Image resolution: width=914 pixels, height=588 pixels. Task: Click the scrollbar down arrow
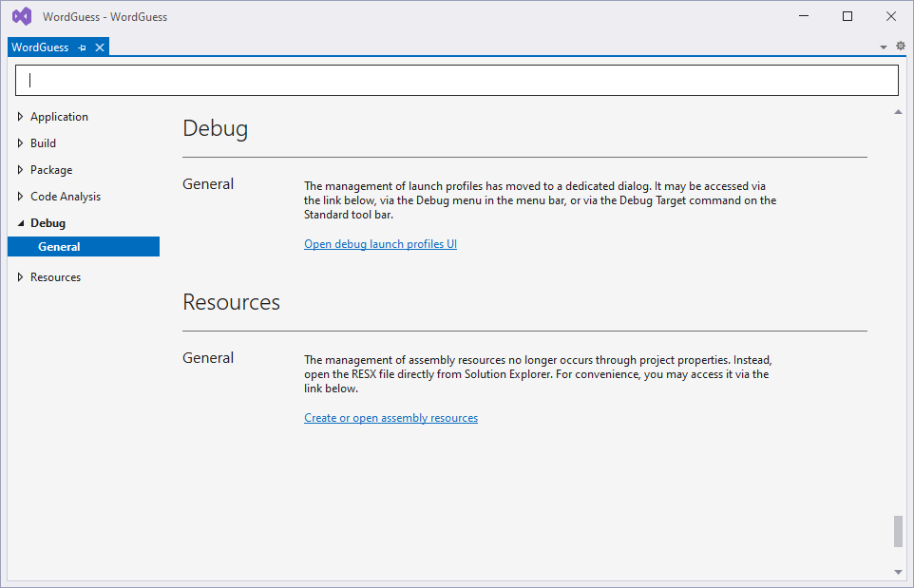(x=899, y=572)
